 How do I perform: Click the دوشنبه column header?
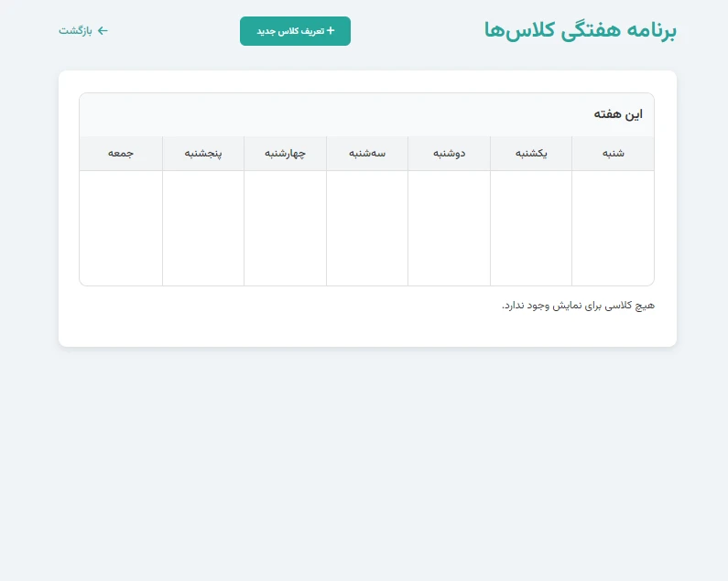[x=449, y=154]
